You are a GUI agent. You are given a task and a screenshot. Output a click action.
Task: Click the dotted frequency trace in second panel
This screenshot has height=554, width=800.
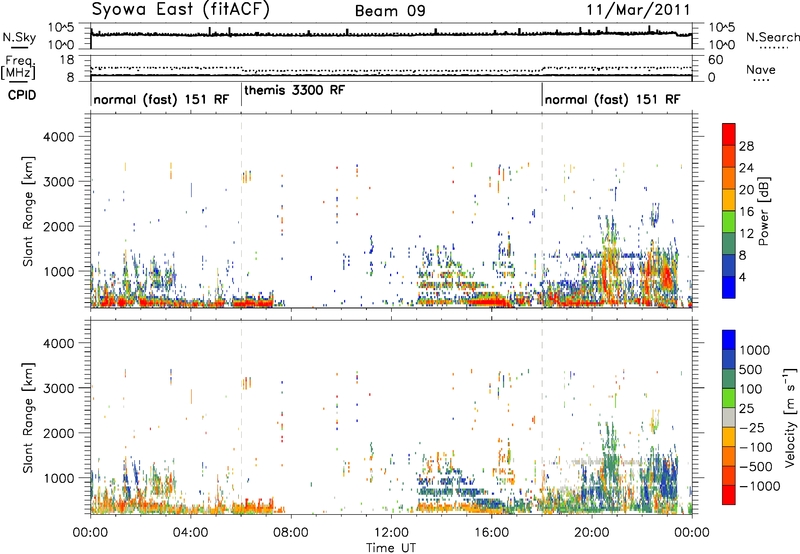pos(391,70)
